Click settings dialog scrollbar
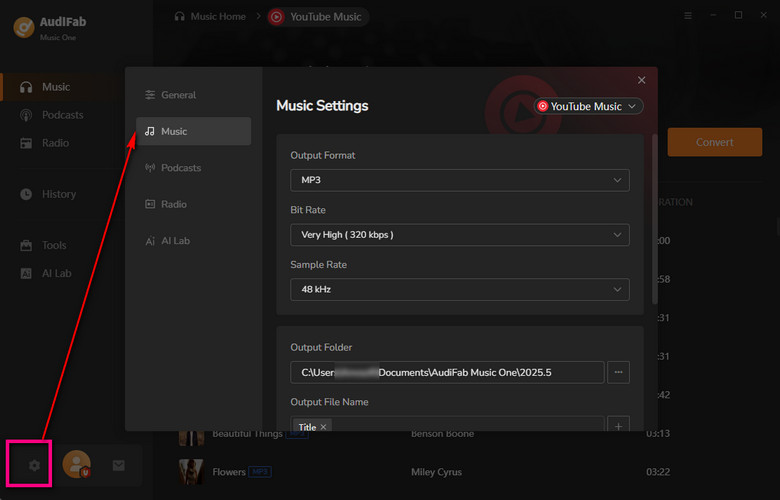 [655, 219]
